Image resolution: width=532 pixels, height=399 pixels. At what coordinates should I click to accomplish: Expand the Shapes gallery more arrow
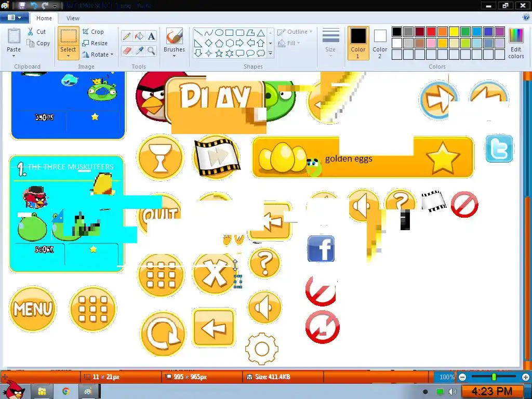click(x=270, y=54)
